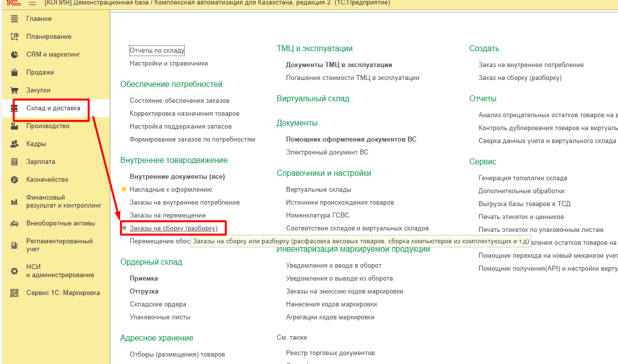The height and width of the screenshot is (364, 618).
Task: Click the Закупки shopping cart icon
Action: [x=14, y=90]
